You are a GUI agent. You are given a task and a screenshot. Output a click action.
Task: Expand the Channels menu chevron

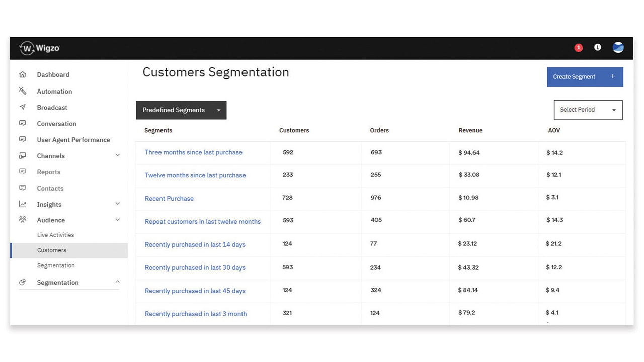pos(117,155)
